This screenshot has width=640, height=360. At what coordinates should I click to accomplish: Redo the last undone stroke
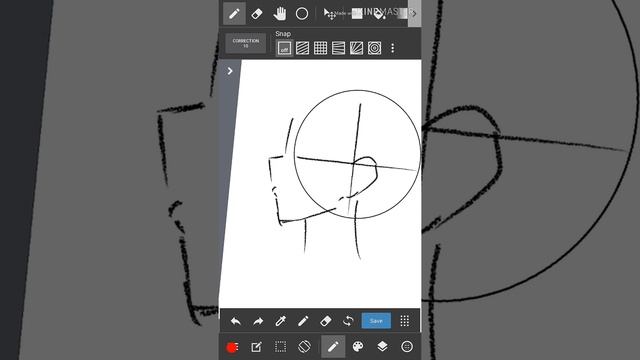tap(258, 321)
